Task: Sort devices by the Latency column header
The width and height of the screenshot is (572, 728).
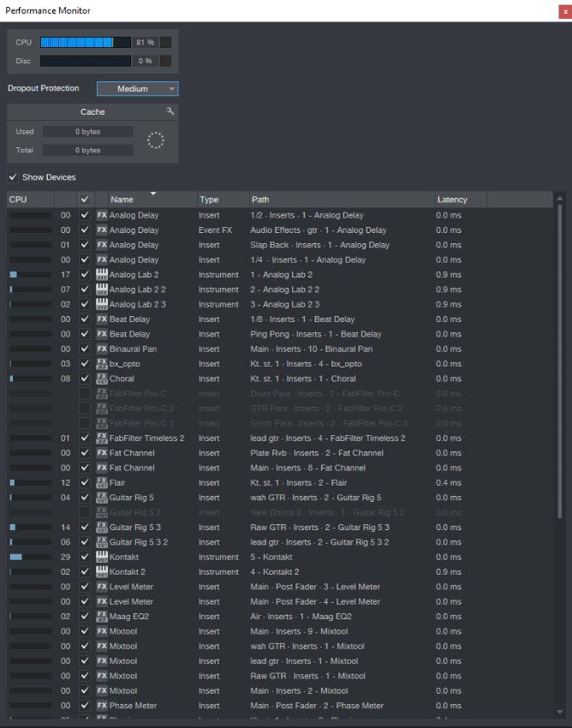Action: pos(461,200)
